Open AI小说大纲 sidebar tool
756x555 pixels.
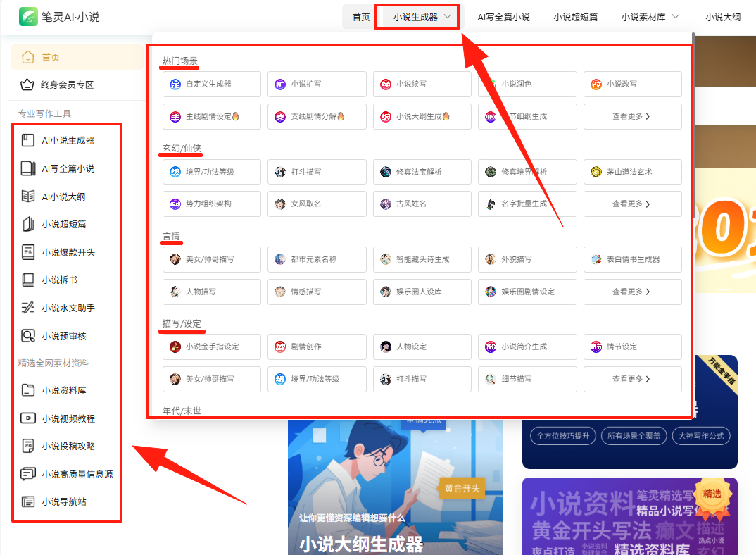pyautogui.click(x=53, y=197)
